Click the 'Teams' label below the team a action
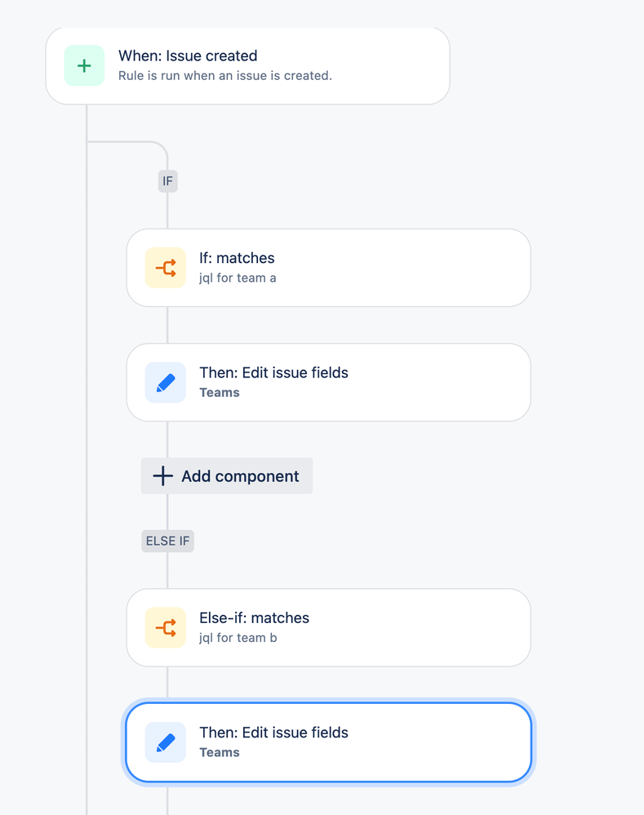Viewport: 644px width, 815px height. [x=220, y=393]
